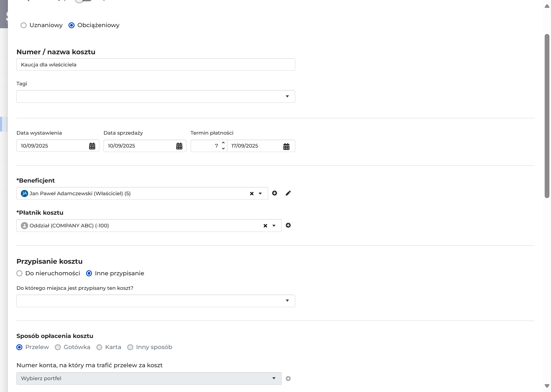Add new wallet with plus icon
551x392 pixels.
coord(288,379)
